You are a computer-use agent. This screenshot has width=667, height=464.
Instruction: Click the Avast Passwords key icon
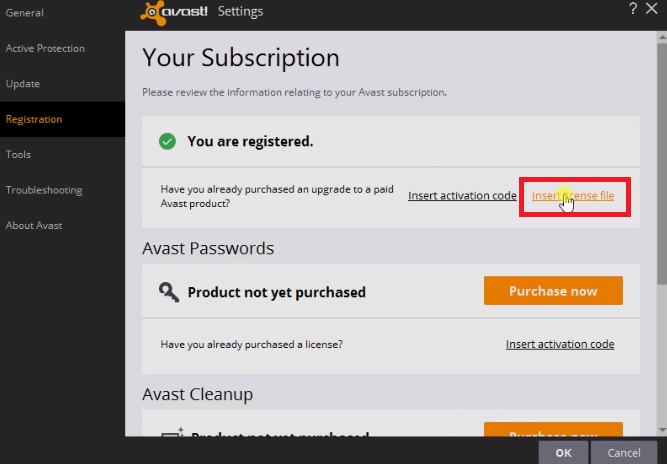point(169,292)
